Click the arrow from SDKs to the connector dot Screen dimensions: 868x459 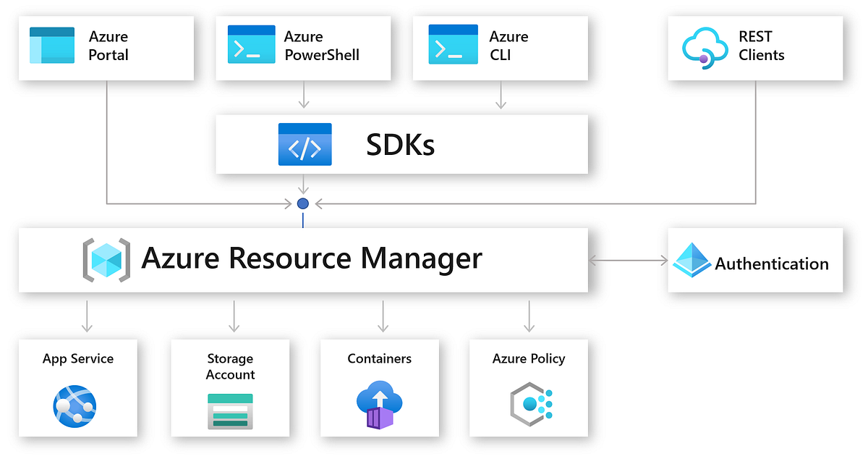(x=302, y=187)
